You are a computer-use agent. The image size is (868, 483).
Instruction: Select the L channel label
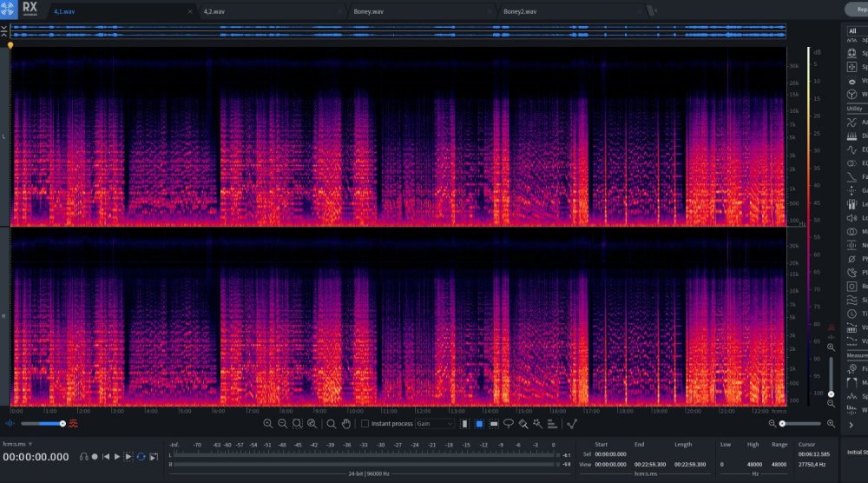click(3, 136)
